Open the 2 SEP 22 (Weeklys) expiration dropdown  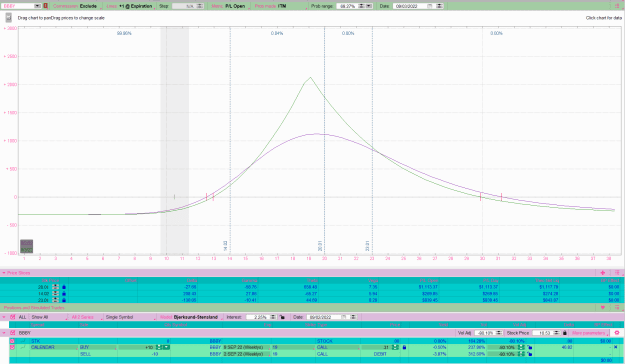pos(245,354)
